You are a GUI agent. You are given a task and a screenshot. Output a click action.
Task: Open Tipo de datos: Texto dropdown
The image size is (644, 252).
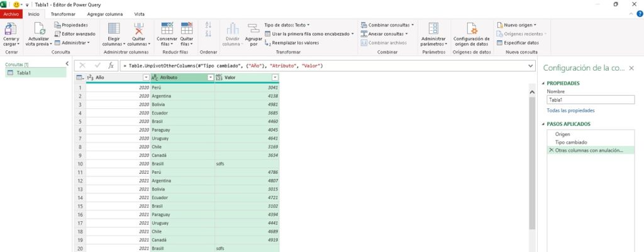tap(287, 25)
